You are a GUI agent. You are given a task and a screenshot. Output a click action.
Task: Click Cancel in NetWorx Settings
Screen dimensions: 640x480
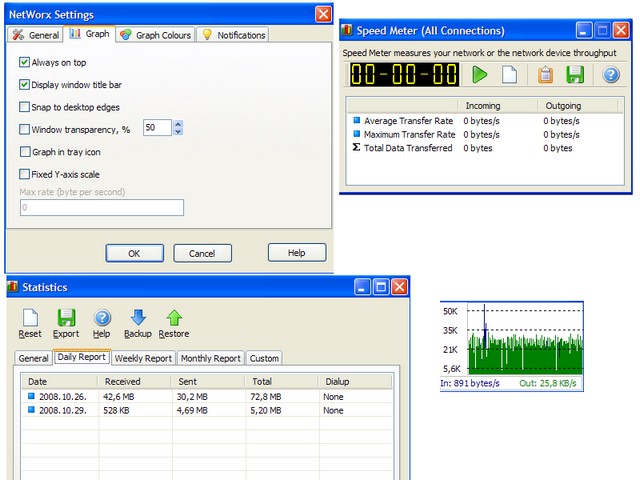(x=202, y=253)
